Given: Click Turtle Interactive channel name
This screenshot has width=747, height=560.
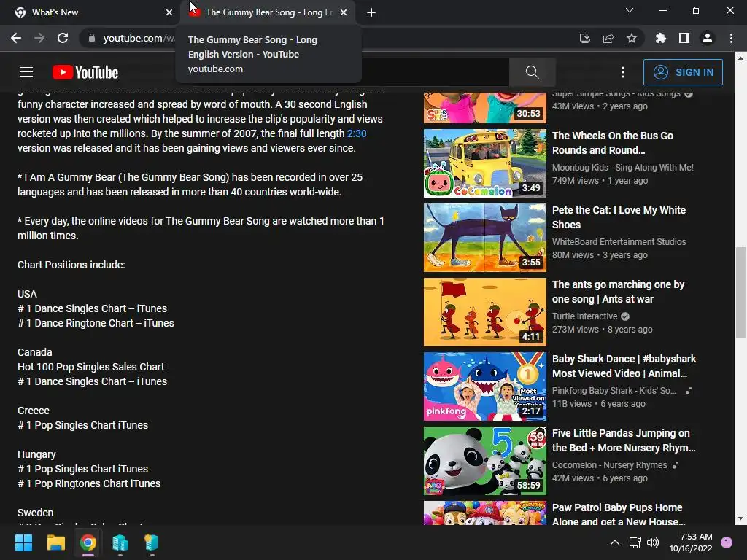Looking at the screenshot, I should [x=584, y=316].
